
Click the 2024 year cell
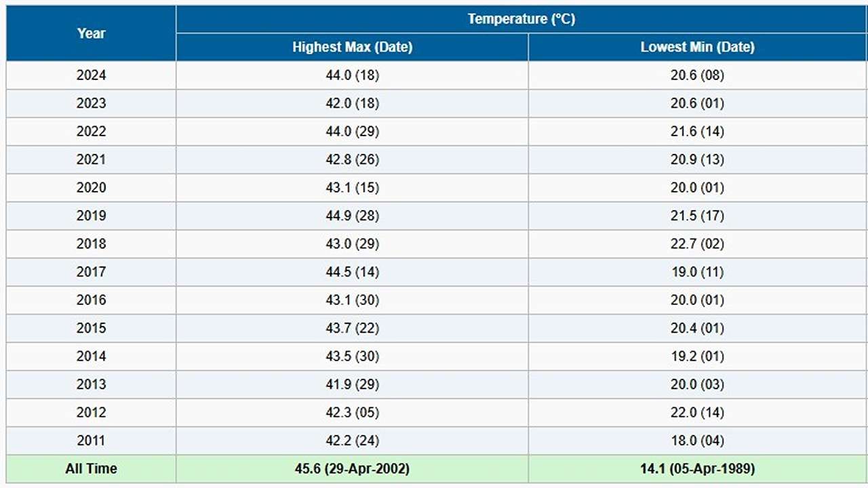[x=91, y=75]
